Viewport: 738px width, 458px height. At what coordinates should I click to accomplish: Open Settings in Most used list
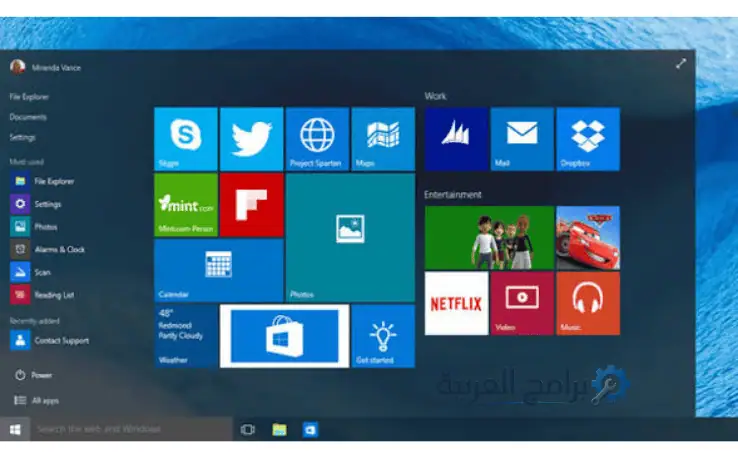coord(36,204)
